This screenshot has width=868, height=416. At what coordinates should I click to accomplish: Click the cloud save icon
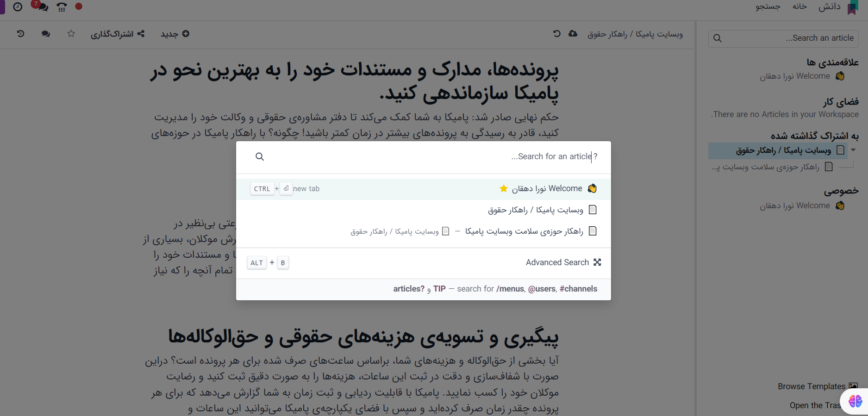pos(573,34)
